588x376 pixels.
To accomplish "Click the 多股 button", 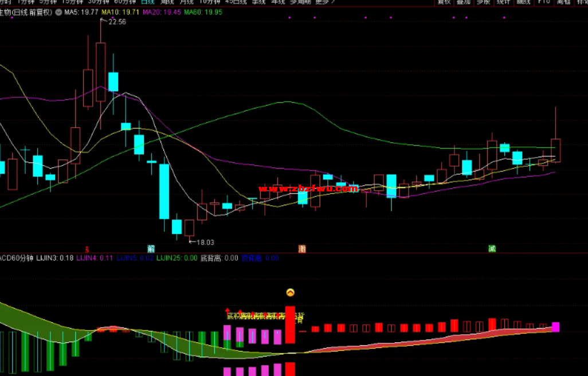I will click(483, 2).
